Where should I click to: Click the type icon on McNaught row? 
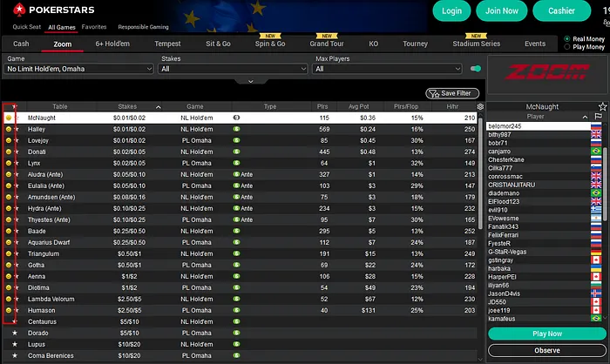pyautogui.click(x=236, y=118)
